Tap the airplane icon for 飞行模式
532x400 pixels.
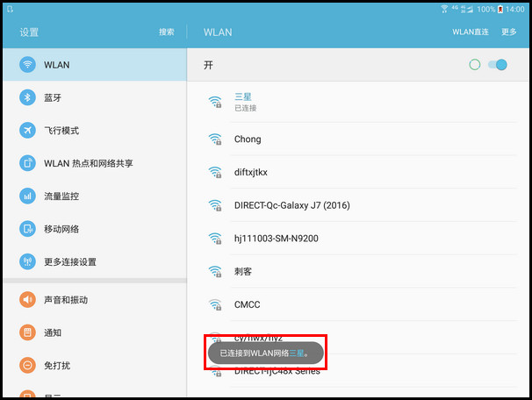point(27,130)
